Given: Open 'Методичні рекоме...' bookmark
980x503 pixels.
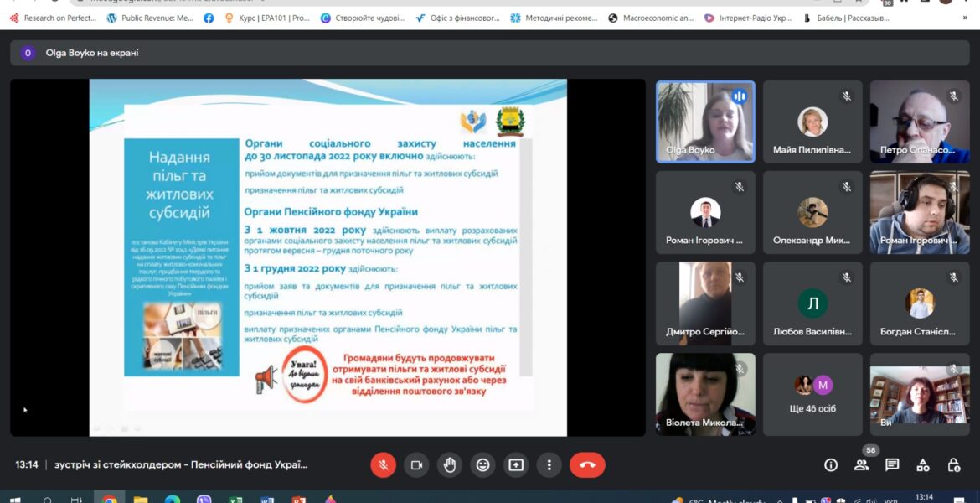Looking at the screenshot, I should coord(554,18).
